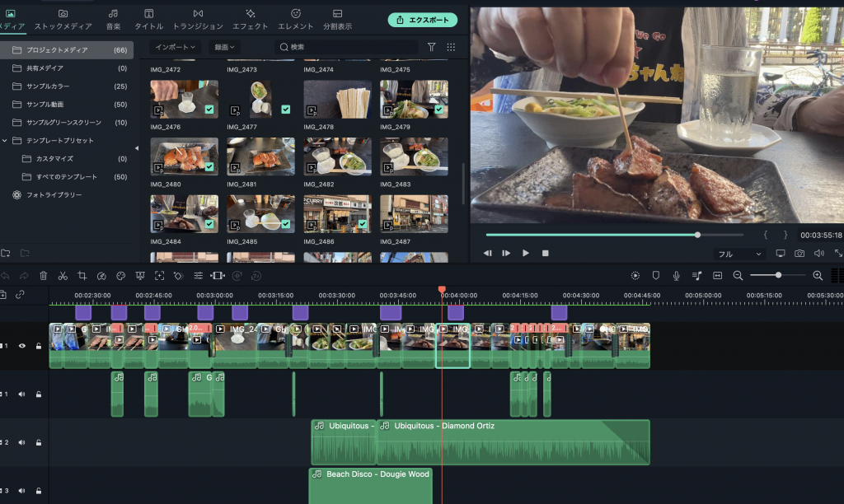
Task: Toggle the chain link icon above tracks
Action: coord(20,295)
